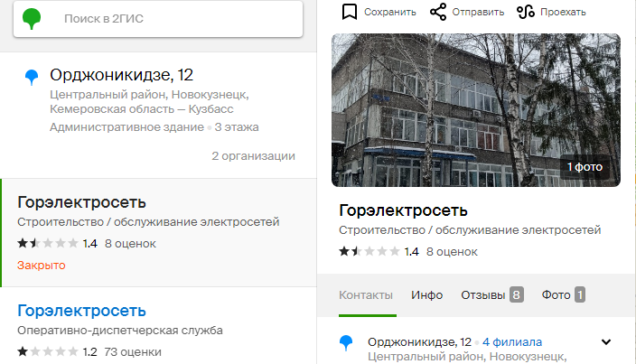Click star rating in the detail card
The image size is (636, 364).
pos(369,251)
